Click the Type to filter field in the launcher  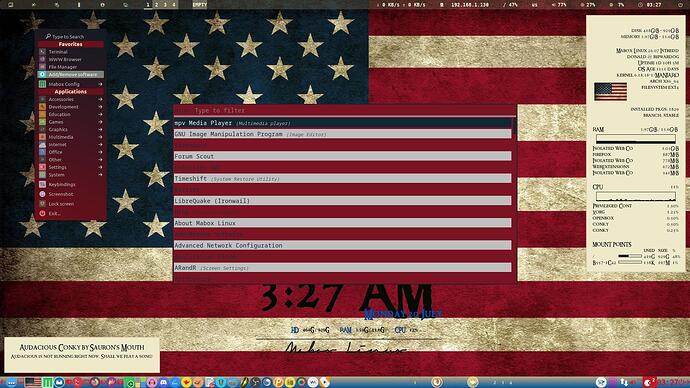pyautogui.click(x=345, y=110)
